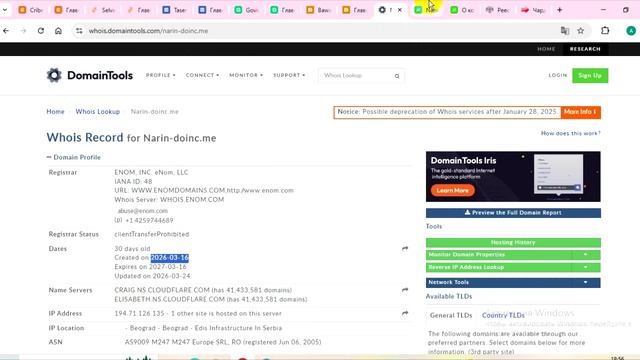The width and height of the screenshot is (640, 360).
Task: Submit the Whois Lookup search magnifier
Action: tap(397, 76)
